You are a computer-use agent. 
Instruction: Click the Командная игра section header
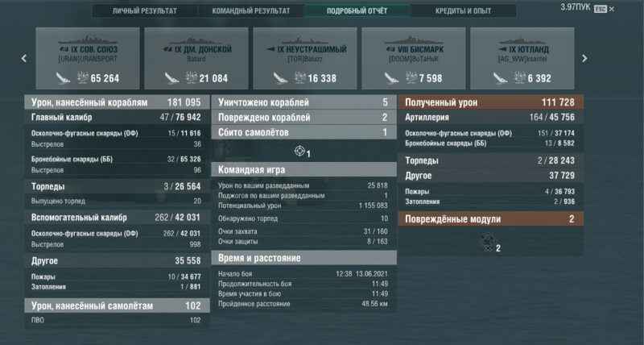pos(303,169)
